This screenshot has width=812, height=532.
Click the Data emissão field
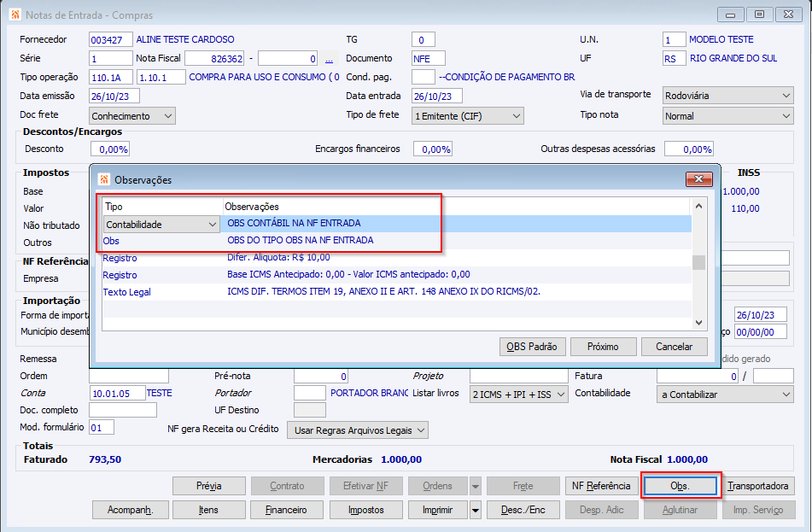114,96
